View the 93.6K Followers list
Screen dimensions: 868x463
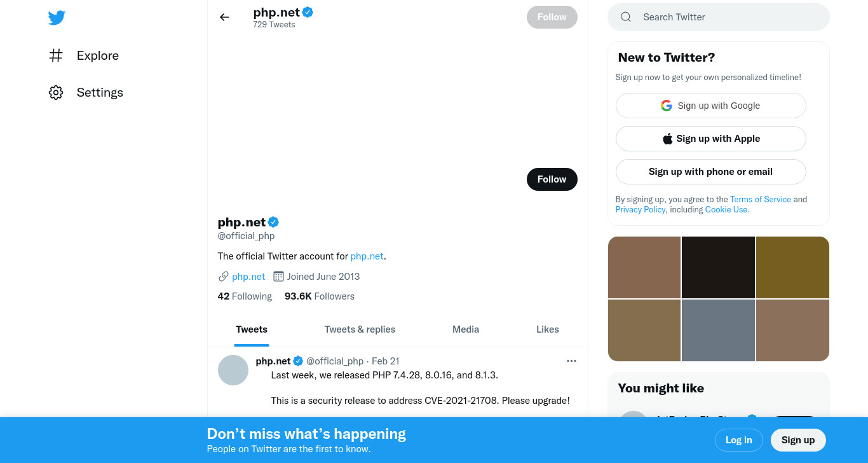pos(320,296)
